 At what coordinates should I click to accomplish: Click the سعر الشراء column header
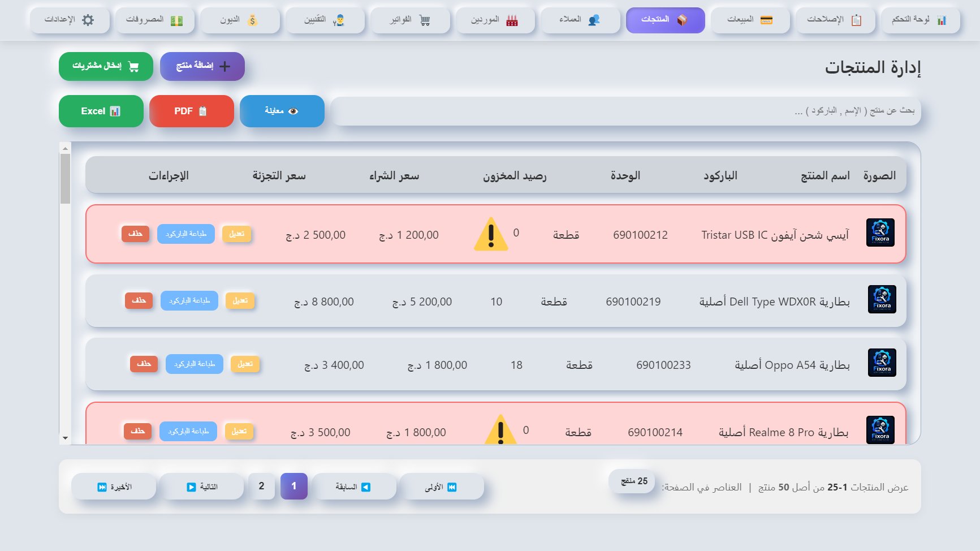[394, 176]
